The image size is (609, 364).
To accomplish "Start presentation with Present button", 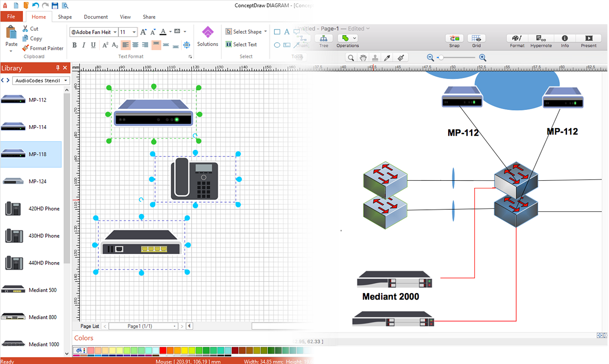I will click(589, 40).
